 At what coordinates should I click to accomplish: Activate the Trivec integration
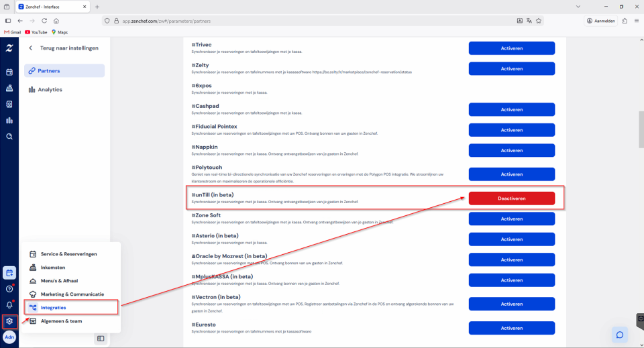(512, 48)
